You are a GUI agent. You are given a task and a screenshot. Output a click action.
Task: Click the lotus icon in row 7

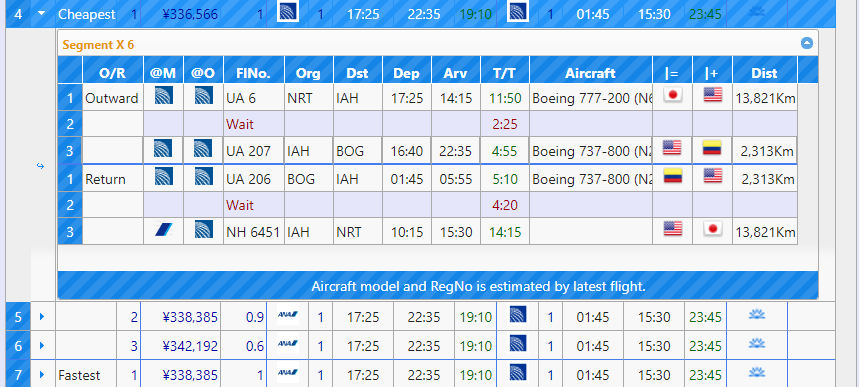(757, 373)
